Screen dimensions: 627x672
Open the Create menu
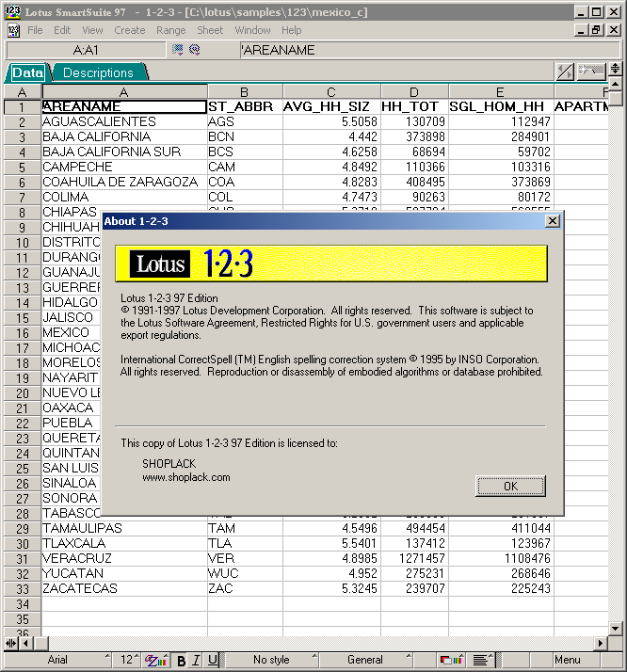(x=129, y=30)
